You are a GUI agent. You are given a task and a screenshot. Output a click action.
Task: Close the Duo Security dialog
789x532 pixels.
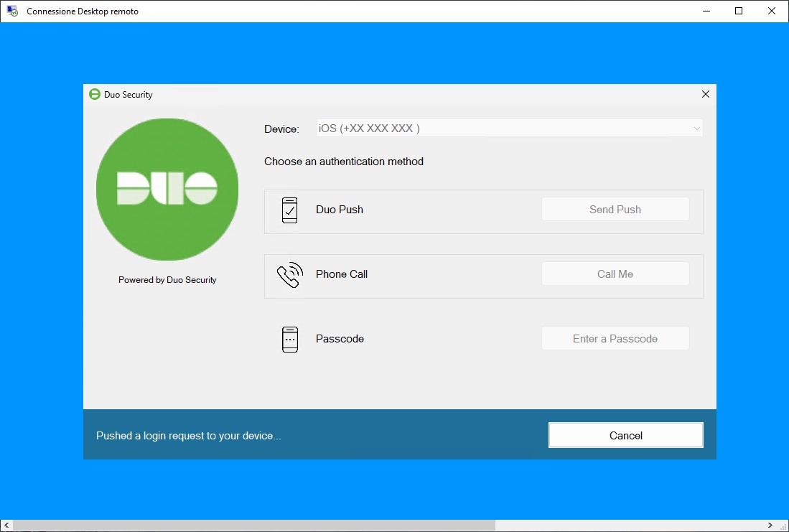(705, 94)
